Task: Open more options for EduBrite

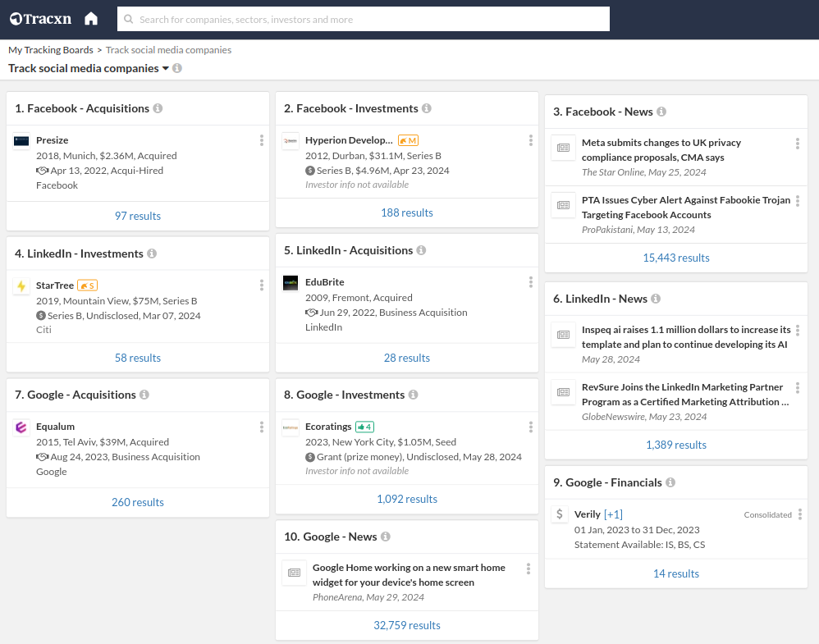Action: [x=531, y=282]
